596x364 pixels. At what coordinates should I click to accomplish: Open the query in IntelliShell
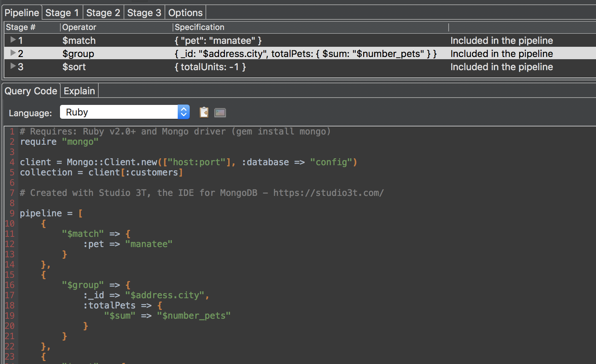coord(220,112)
